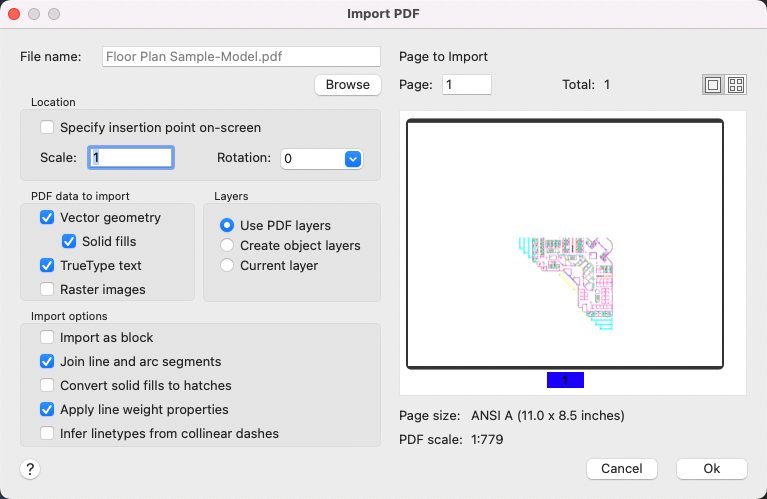This screenshot has width=767, height=499.
Task: Switch to multi-page thumbnail grid view
Action: coord(736,86)
